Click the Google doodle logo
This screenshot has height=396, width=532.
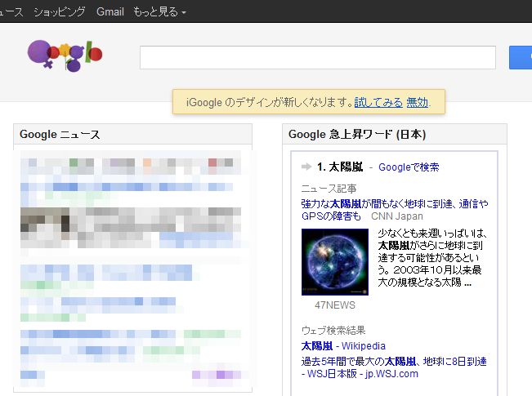pyautogui.click(x=65, y=56)
